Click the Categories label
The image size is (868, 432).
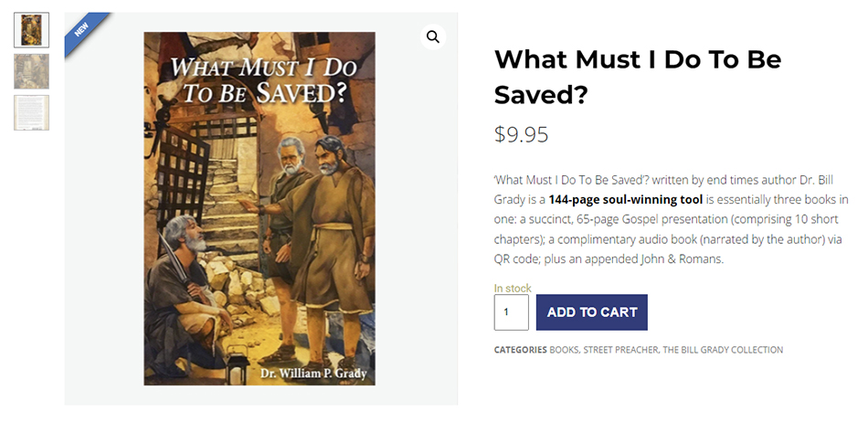tap(520, 350)
